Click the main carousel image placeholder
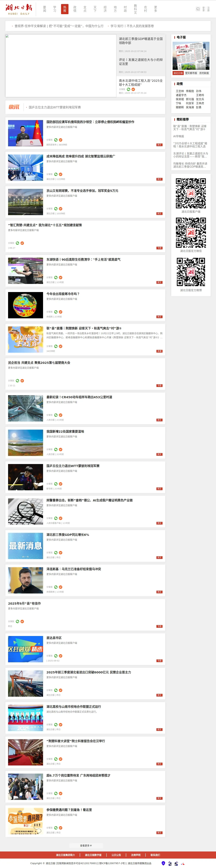This screenshot has height=868, width=216. (61, 66)
